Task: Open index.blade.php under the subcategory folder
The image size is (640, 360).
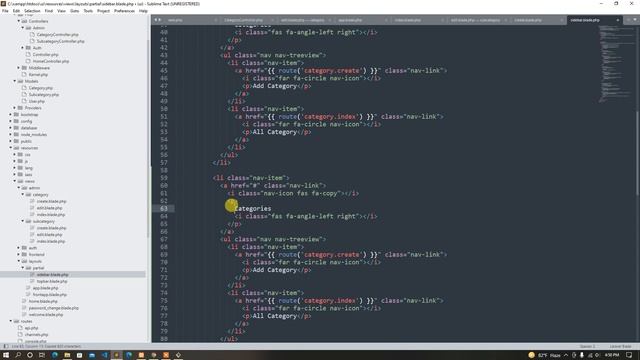Action: [51, 241]
